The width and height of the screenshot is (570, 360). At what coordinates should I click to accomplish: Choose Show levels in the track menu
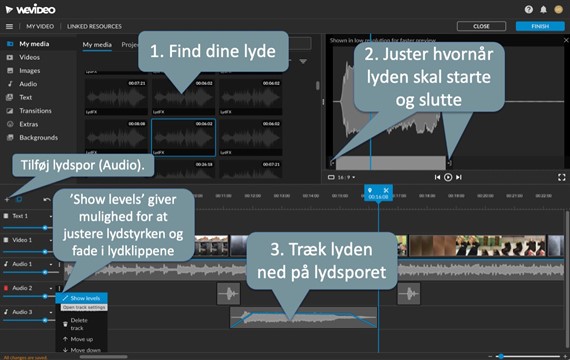(x=81, y=298)
